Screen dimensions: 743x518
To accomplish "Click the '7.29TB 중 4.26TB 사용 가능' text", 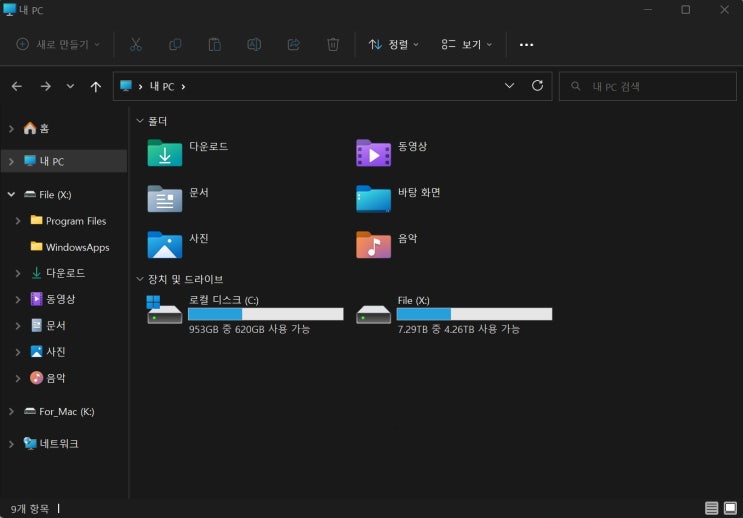I will click(x=459, y=329).
